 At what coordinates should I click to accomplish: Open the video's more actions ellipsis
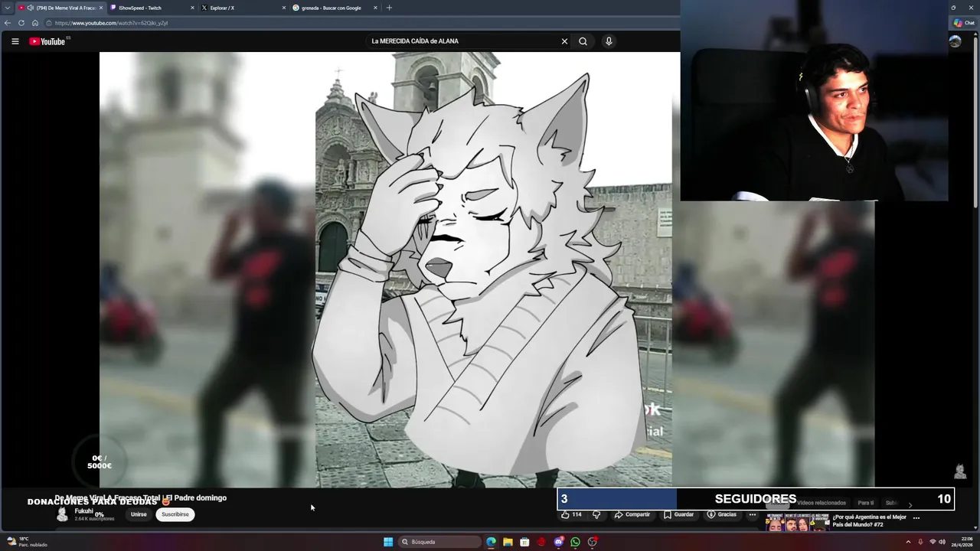point(753,514)
